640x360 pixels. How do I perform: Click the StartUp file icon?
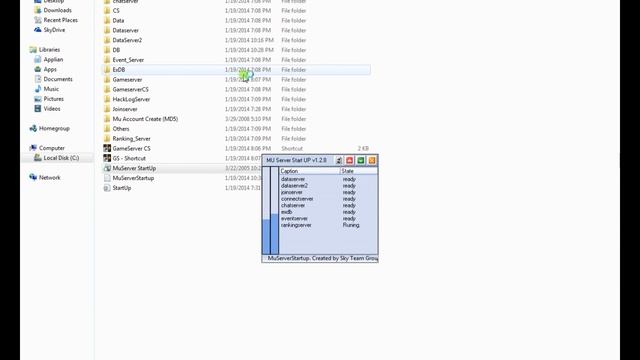[107, 188]
